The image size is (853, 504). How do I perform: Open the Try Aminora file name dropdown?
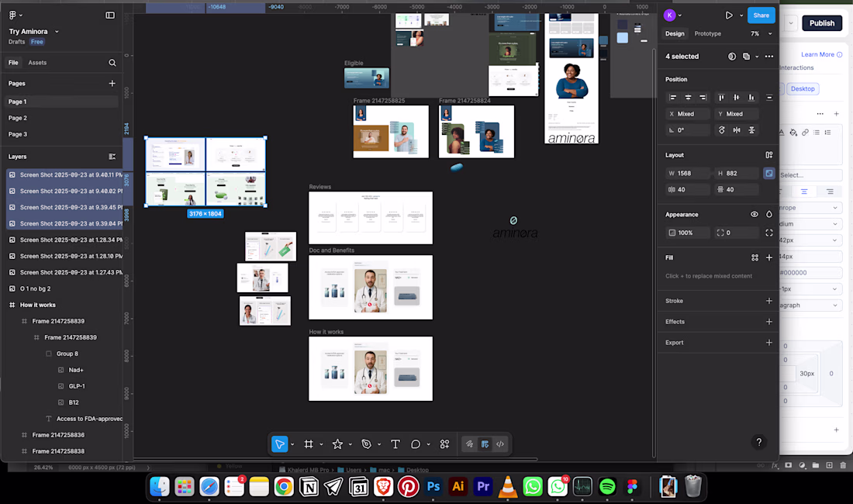point(57,32)
